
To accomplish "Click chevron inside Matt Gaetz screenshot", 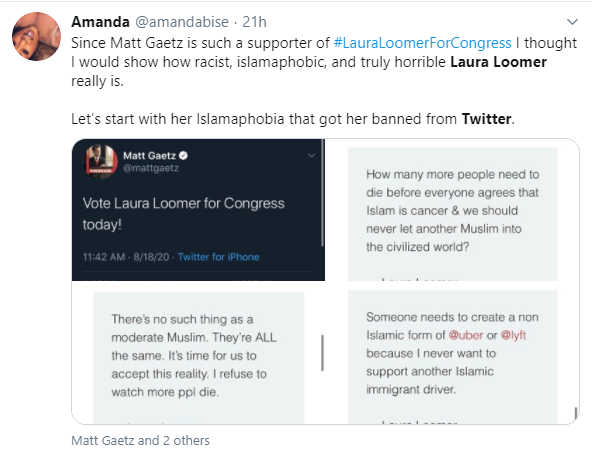I will [311, 155].
